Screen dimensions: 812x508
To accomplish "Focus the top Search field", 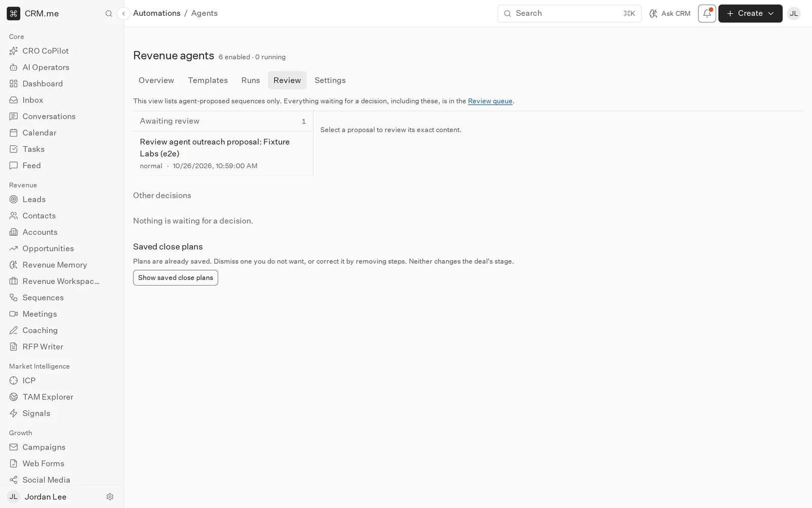I will (x=569, y=14).
